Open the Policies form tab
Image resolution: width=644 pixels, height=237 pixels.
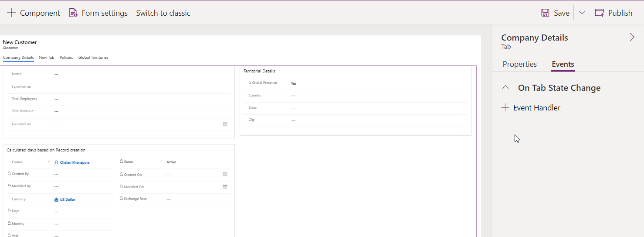point(66,58)
